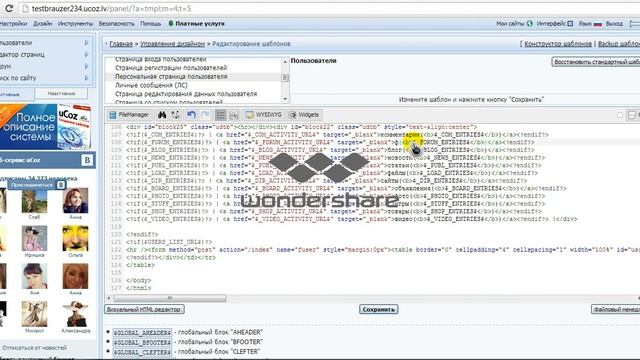Click code editor horizontal scrollbar thumb
Screen dimensions: 640x360
[x=170, y=298]
